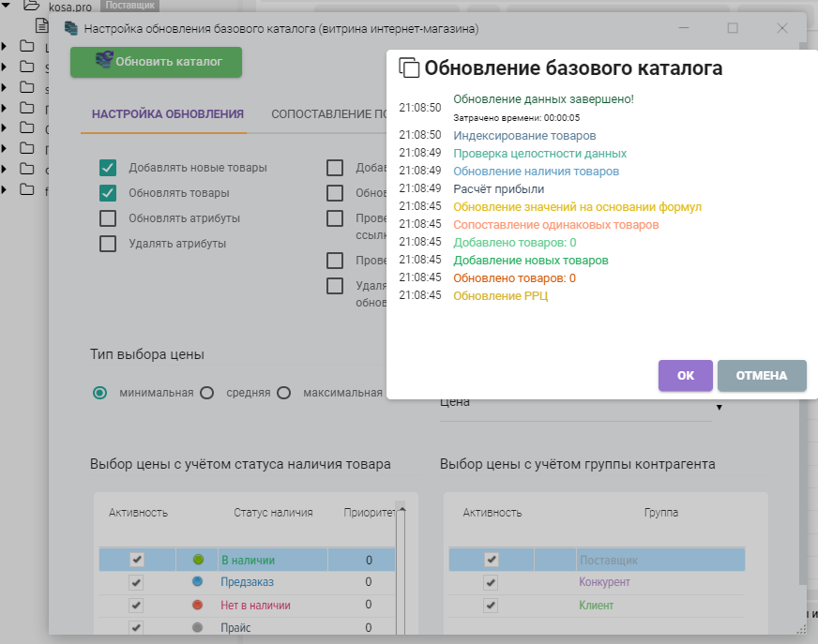Viewport: 818px width, 644px height.
Task: Uncheck Обновлять товары checkbox
Action: pos(108,193)
